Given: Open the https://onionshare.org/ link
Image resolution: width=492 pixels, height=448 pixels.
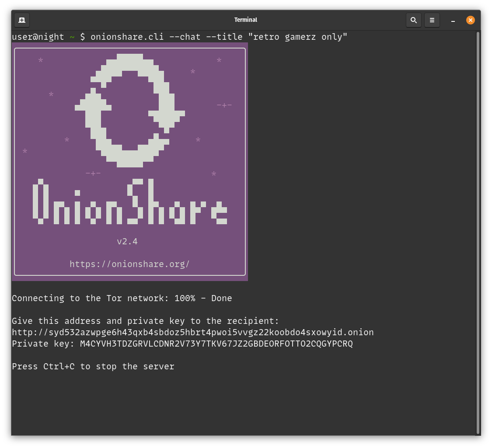Looking at the screenshot, I should click(x=129, y=264).
